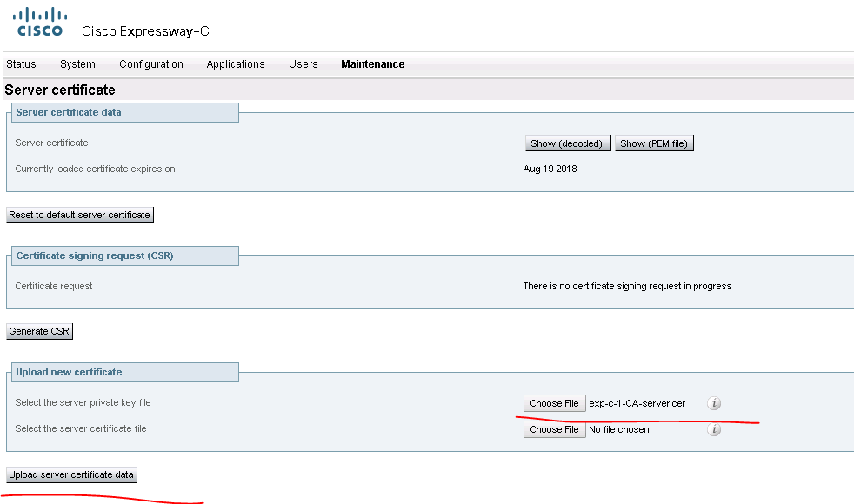This screenshot has height=504, width=854.
Task: Open the Configuration menu
Action: coord(150,64)
